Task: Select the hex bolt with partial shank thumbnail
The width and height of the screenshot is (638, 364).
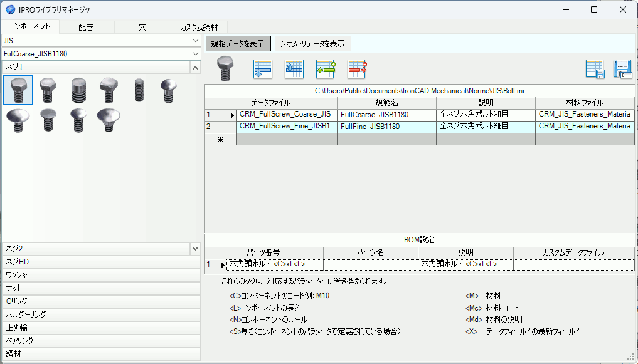Action: pyautogui.click(x=48, y=90)
